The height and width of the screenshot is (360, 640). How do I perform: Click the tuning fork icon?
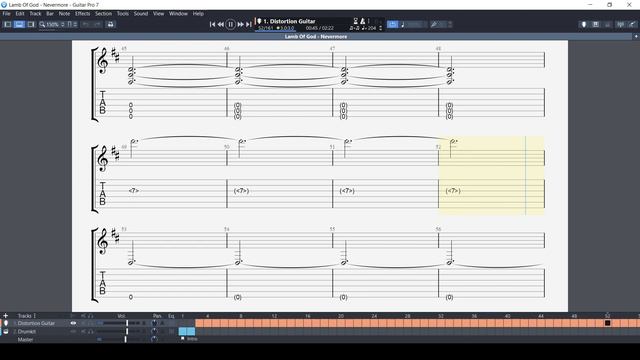(x=434, y=24)
